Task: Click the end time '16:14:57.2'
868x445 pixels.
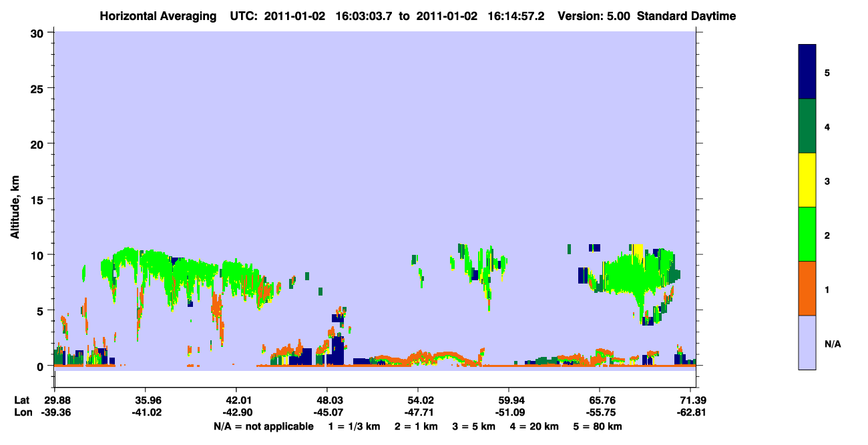Action: pos(517,16)
